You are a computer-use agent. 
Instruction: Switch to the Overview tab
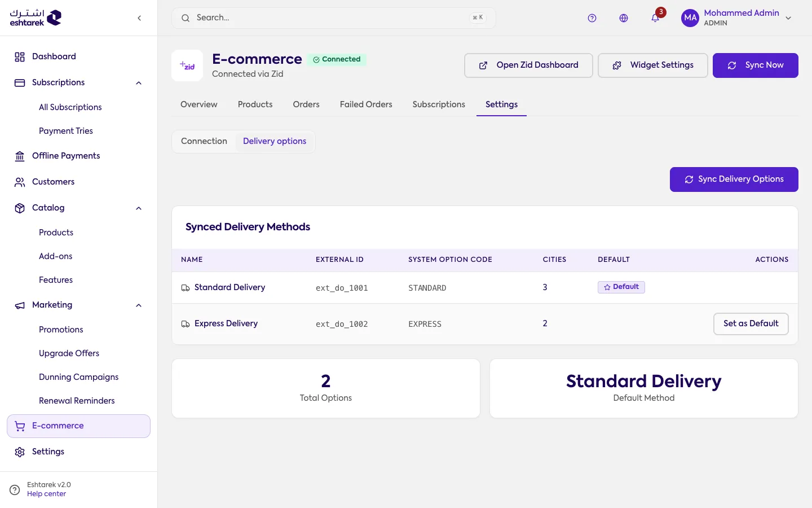(198, 104)
